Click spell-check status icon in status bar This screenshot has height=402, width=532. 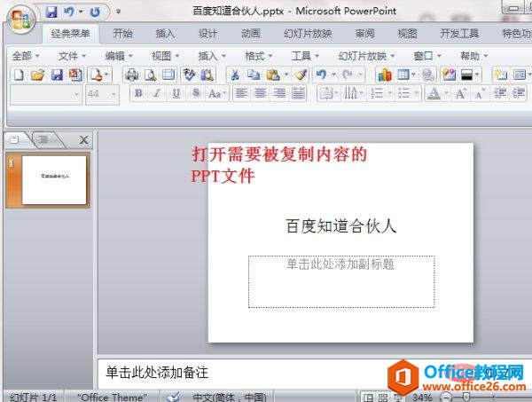174,397
